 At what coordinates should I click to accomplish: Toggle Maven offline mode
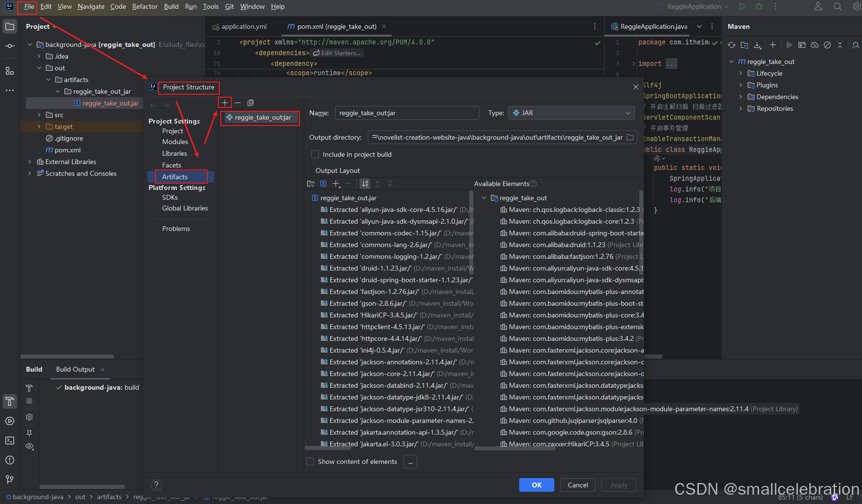coord(814,45)
